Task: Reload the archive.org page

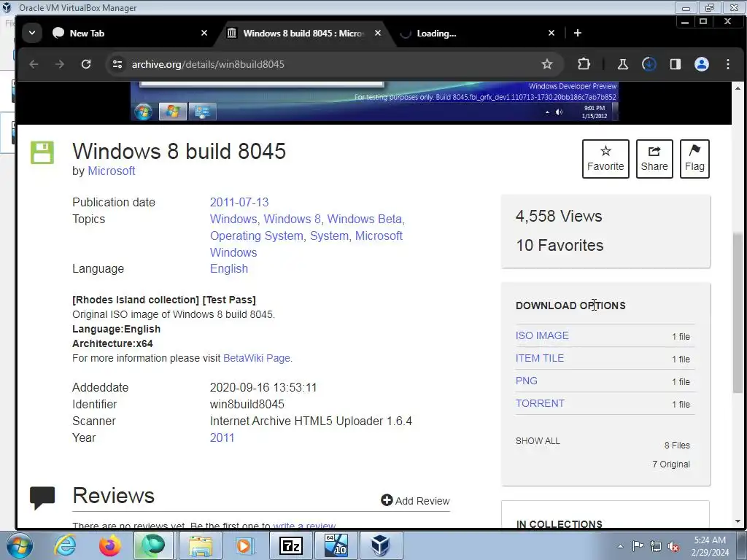Action: [x=86, y=64]
